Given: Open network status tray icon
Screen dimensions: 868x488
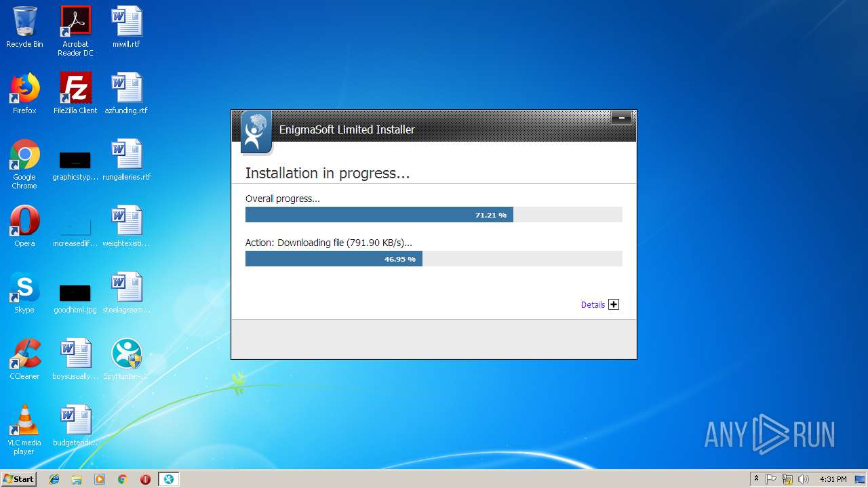Looking at the screenshot, I should coord(787,479).
